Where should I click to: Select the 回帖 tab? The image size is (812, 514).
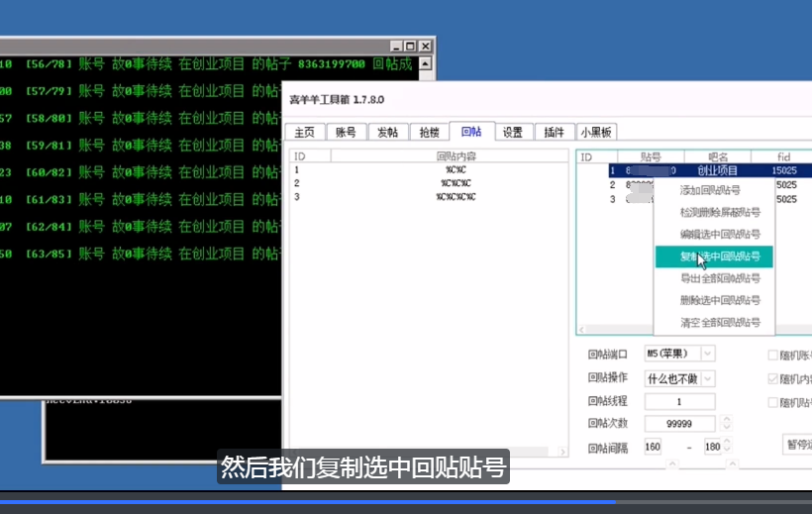click(x=471, y=132)
